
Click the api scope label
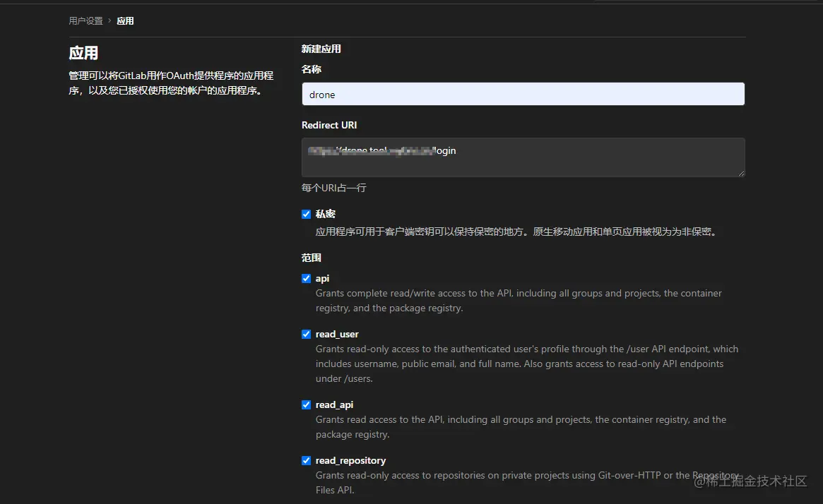pos(322,279)
